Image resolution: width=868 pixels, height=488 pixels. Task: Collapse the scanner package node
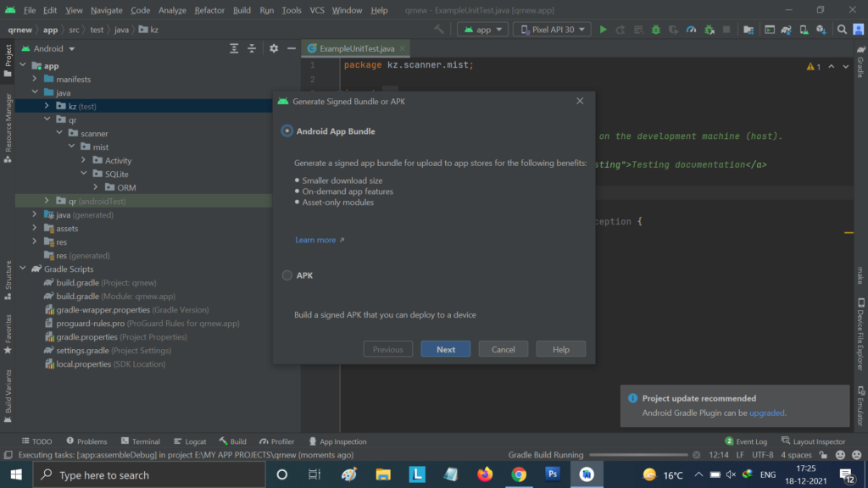(x=59, y=133)
